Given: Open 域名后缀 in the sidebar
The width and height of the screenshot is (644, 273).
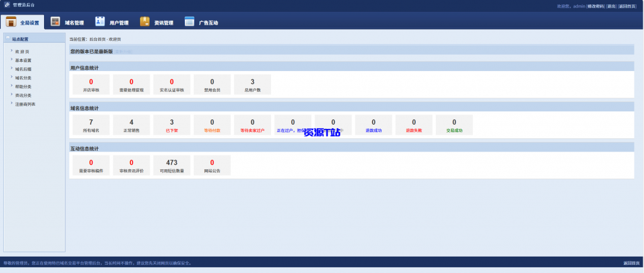Looking at the screenshot, I should tap(23, 69).
